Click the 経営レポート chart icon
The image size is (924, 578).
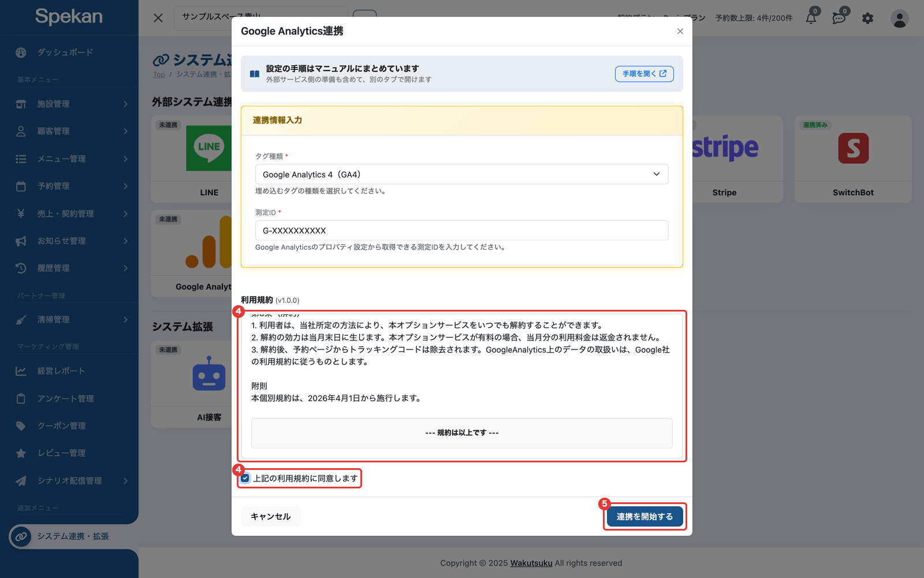21,371
